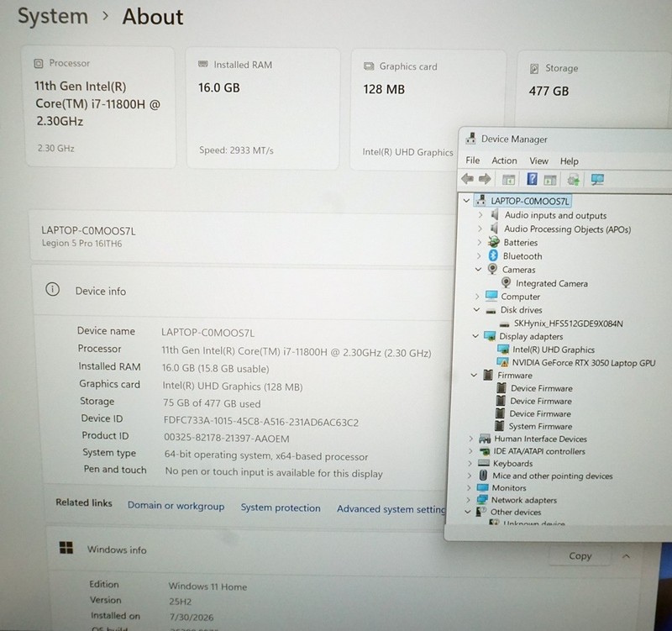Click the Display adapters icon
Viewport: 672px width, 631px height.
click(490, 335)
